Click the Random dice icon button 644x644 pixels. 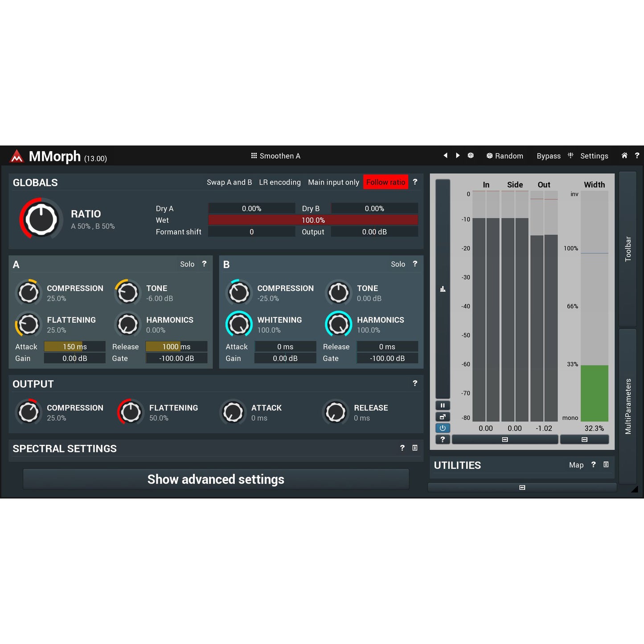[471, 156]
